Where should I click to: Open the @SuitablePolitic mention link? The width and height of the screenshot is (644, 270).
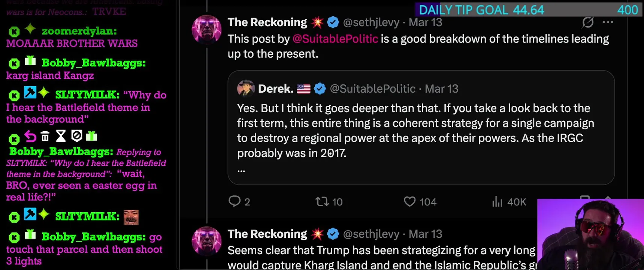coord(335,39)
